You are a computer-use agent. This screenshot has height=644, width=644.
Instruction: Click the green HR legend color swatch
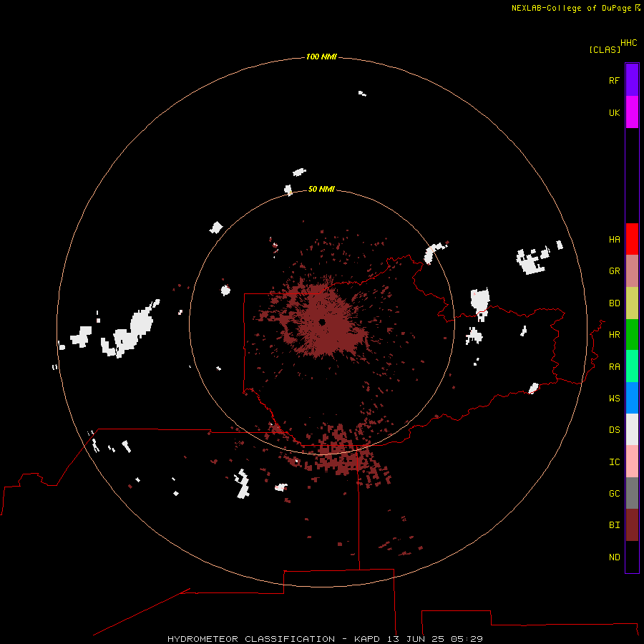632,335
